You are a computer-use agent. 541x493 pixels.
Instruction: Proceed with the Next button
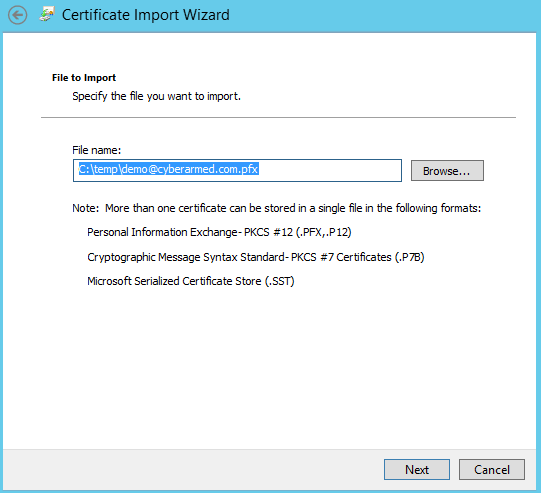(x=417, y=470)
